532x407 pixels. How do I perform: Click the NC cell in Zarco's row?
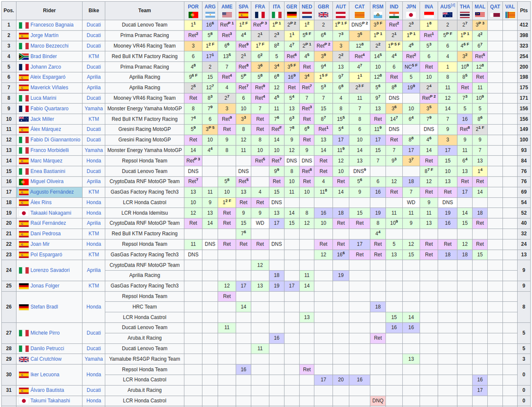click(411, 67)
